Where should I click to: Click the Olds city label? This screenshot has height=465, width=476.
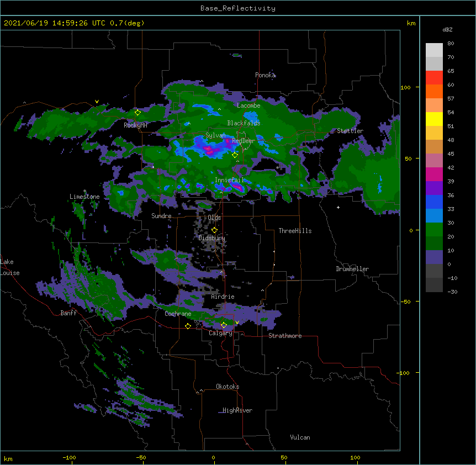[214, 218]
